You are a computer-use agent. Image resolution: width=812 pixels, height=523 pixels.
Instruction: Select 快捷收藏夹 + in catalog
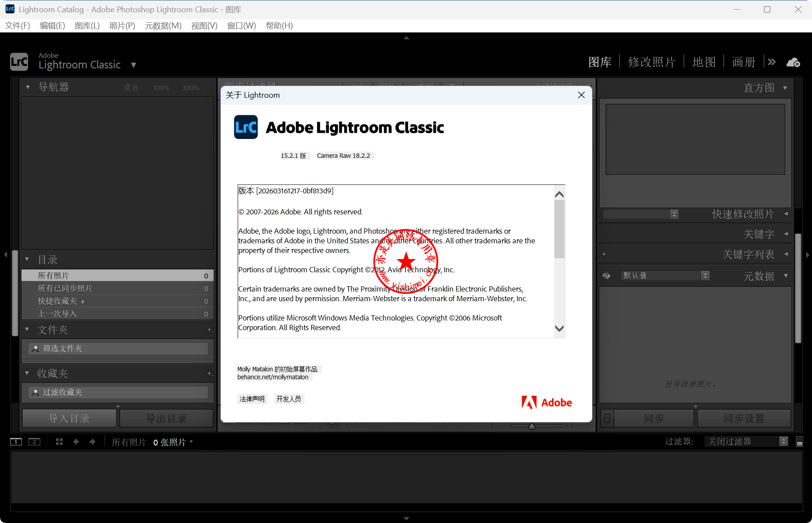117,301
